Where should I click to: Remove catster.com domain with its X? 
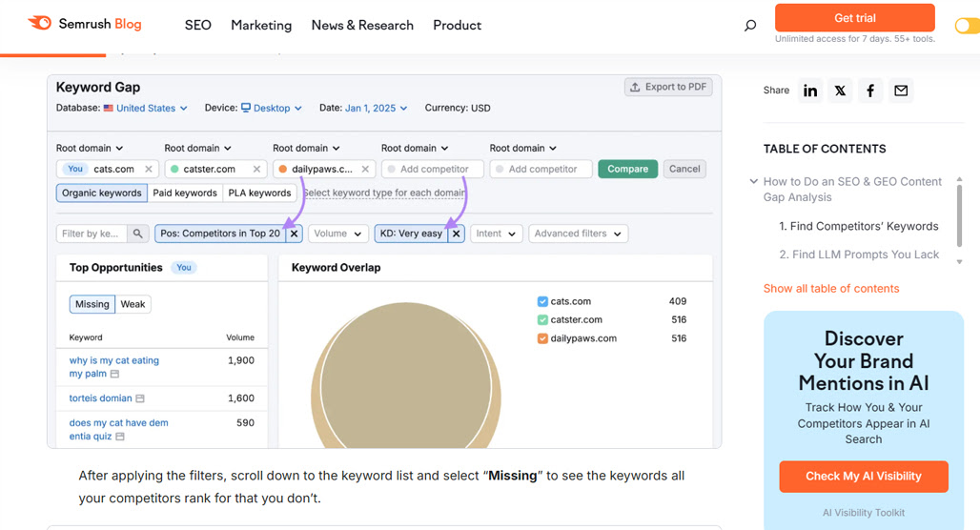(x=256, y=169)
